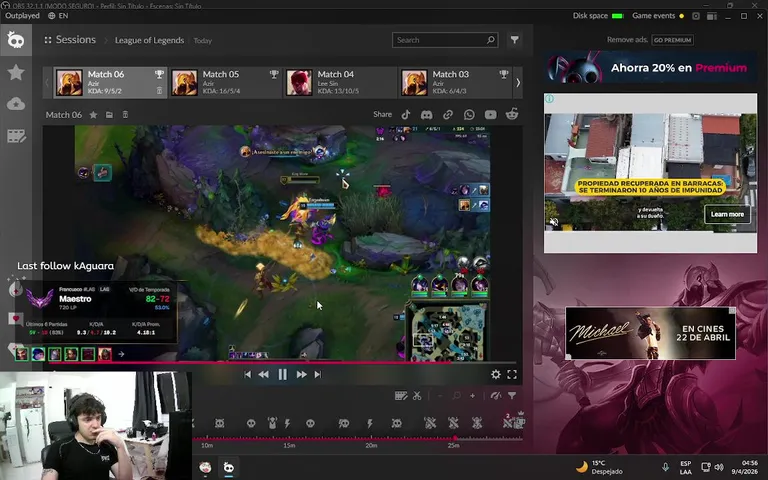Jump to lightning event near 15m

(288, 423)
